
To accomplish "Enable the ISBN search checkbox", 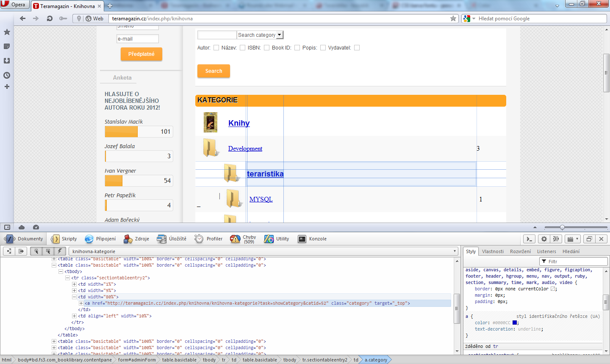I will coord(266,48).
